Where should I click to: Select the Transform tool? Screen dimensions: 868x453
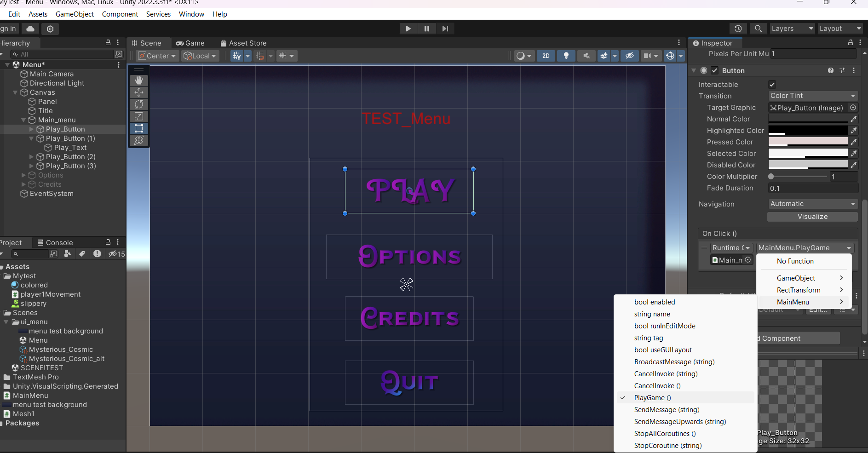click(x=139, y=140)
